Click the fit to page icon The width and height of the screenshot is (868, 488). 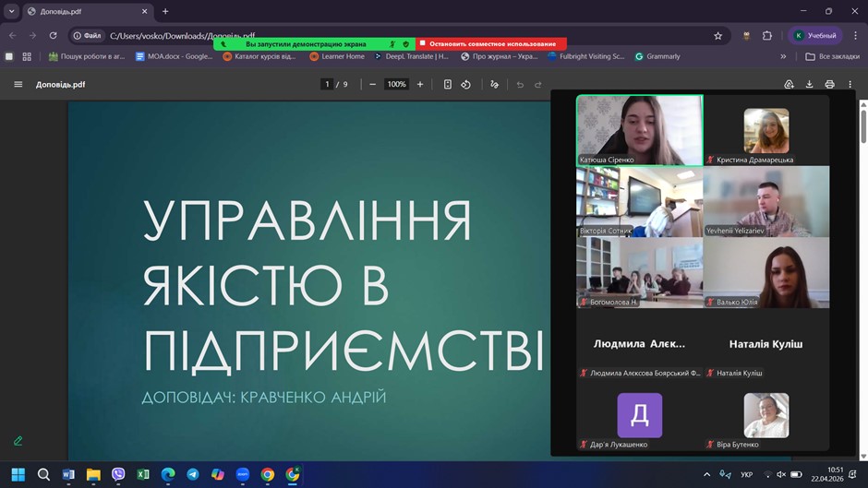(447, 84)
